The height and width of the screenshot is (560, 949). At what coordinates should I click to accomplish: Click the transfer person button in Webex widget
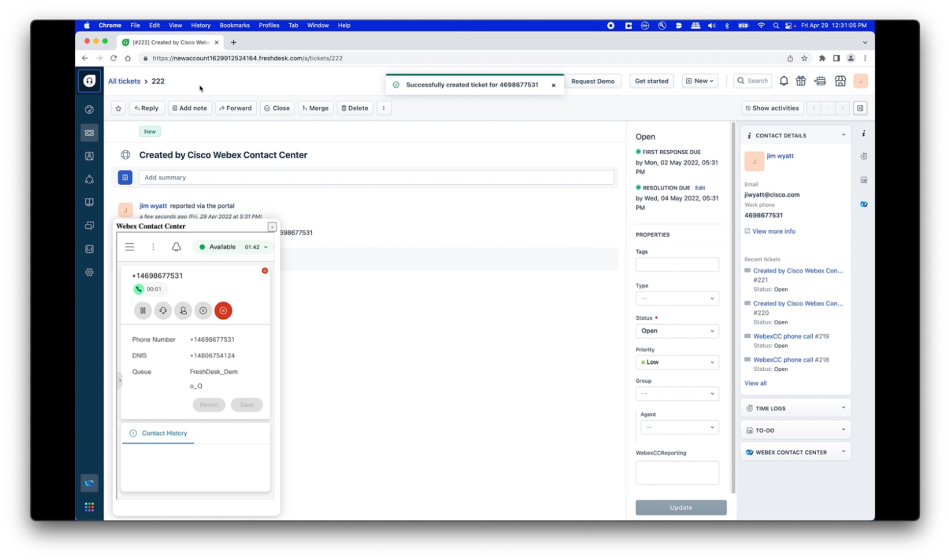pyautogui.click(x=183, y=311)
